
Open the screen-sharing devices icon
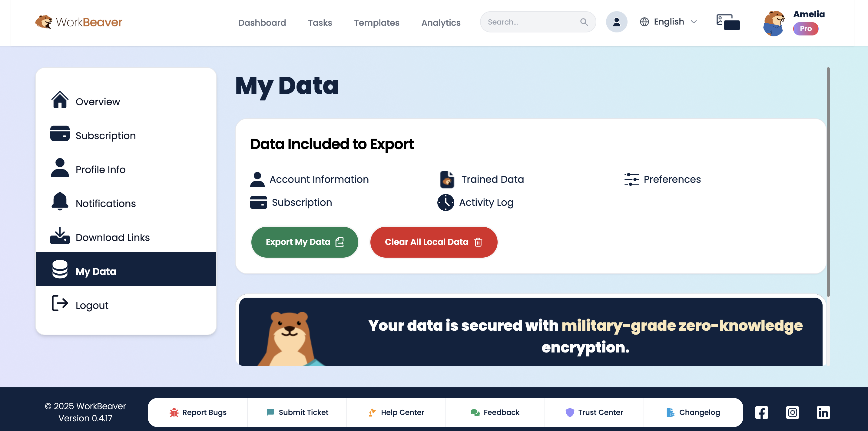pos(728,22)
